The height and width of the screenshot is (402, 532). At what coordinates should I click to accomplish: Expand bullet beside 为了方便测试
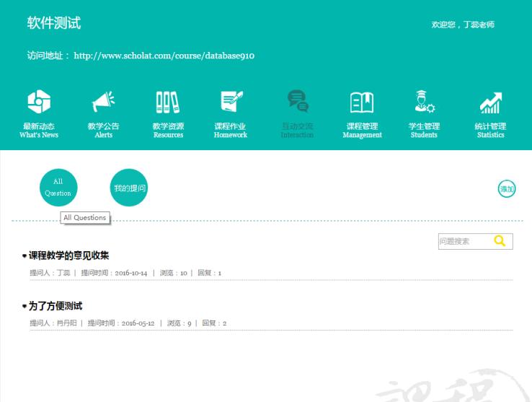[x=25, y=307]
